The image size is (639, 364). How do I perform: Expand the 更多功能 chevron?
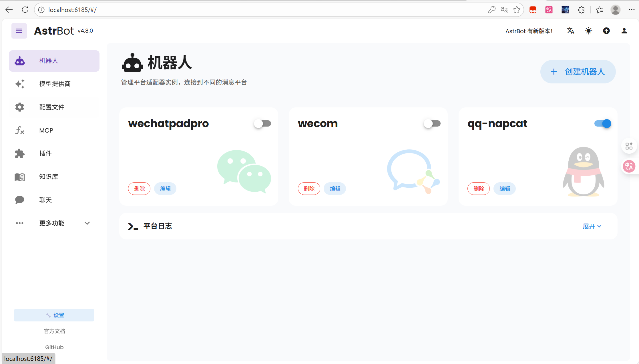click(87, 223)
